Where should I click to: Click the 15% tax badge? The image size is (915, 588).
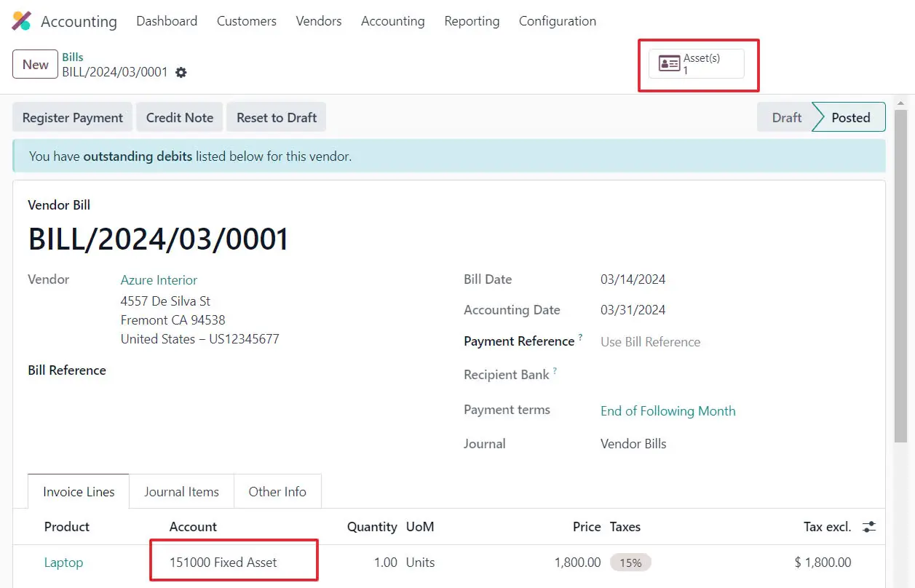coord(630,563)
